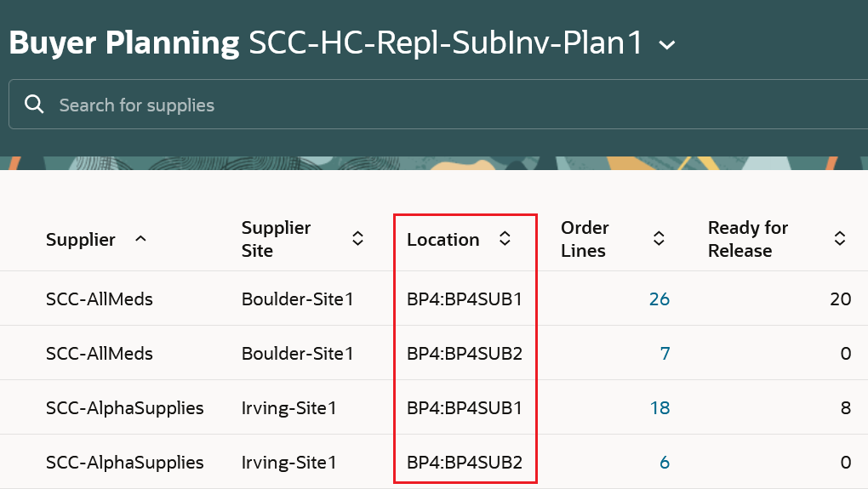Click the Location column header text
Viewport: 868px width, 489px height.
(443, 240)
